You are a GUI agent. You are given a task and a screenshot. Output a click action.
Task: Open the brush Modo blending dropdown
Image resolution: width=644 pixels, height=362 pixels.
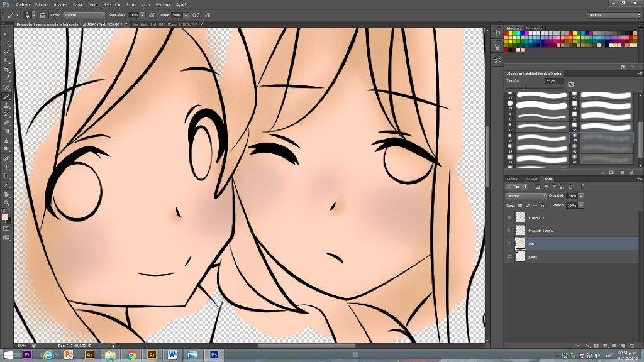pos(84,14)
